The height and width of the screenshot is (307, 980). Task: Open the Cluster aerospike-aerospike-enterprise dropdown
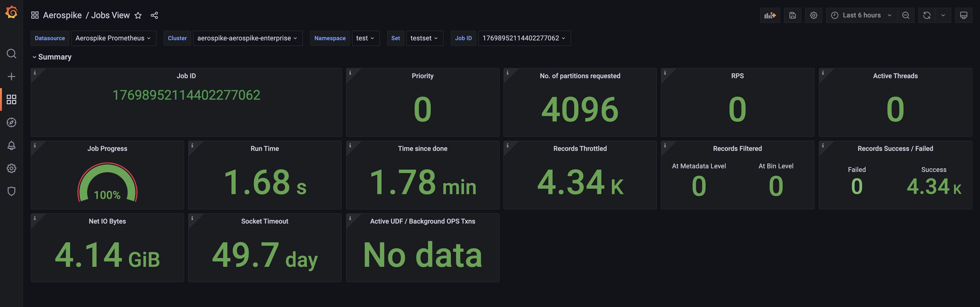[x=247, y=38]
